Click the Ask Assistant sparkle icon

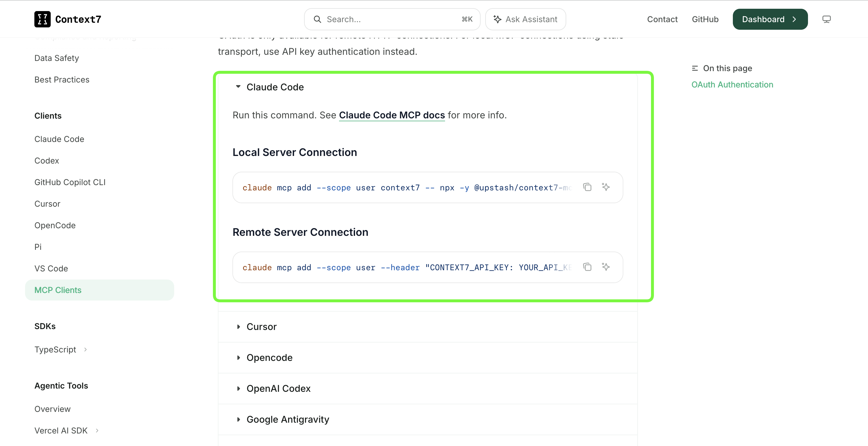(x=497, y=19)
